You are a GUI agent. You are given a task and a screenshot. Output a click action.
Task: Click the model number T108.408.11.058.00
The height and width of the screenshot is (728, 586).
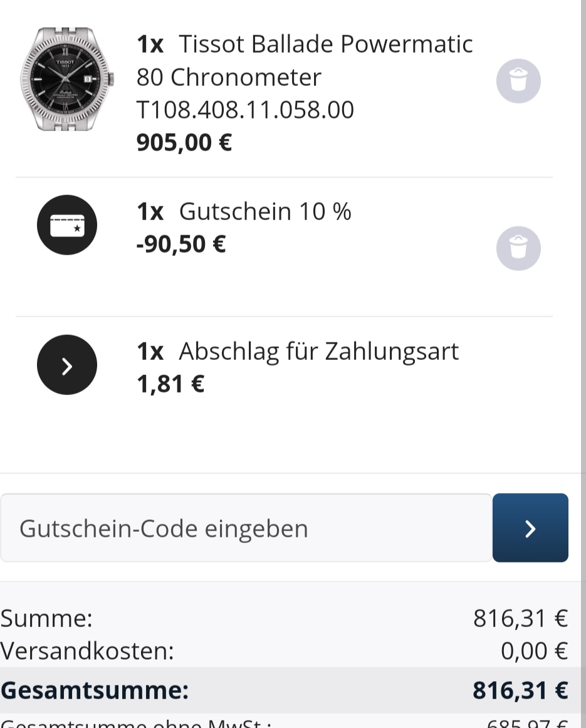(x=245, y=110)
